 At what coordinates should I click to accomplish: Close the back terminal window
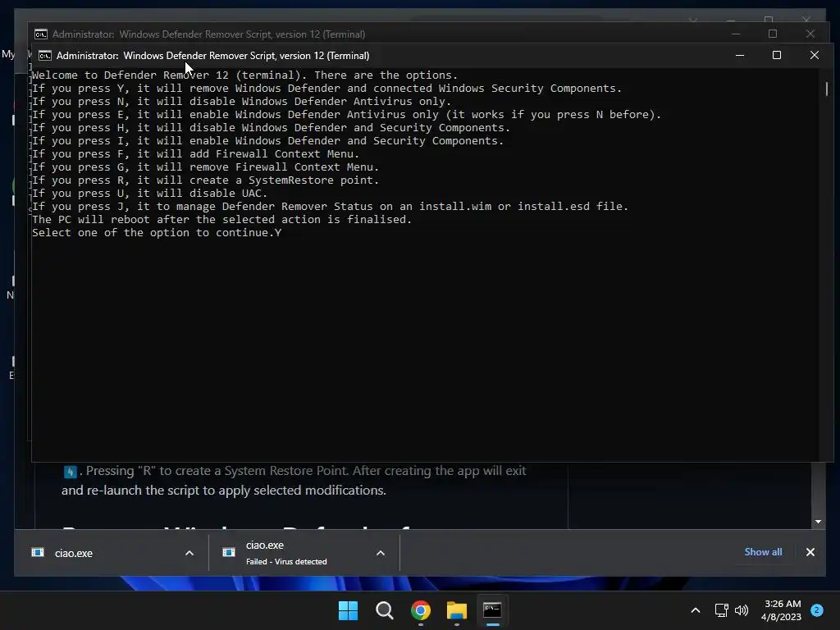click(x=810, y=34)
